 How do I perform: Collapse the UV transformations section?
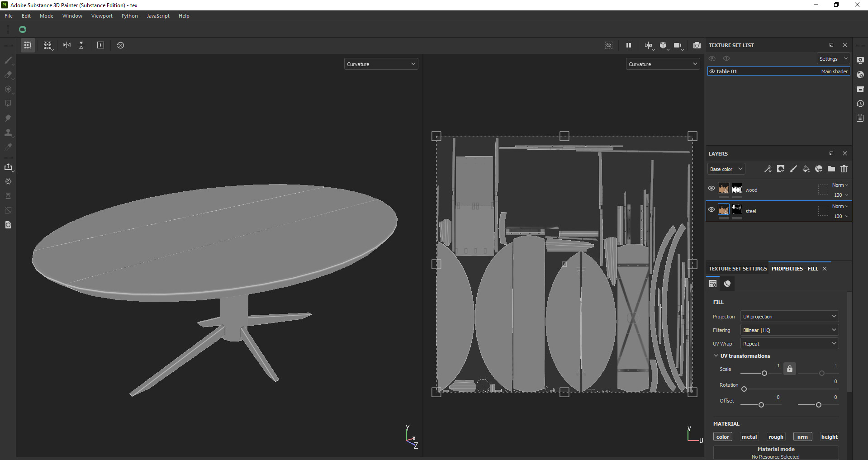pos(716,356)
